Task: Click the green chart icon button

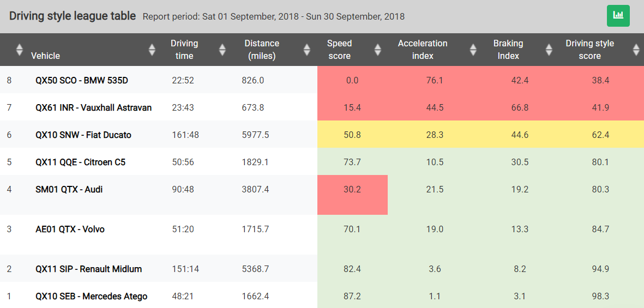Action: [618, 15]
